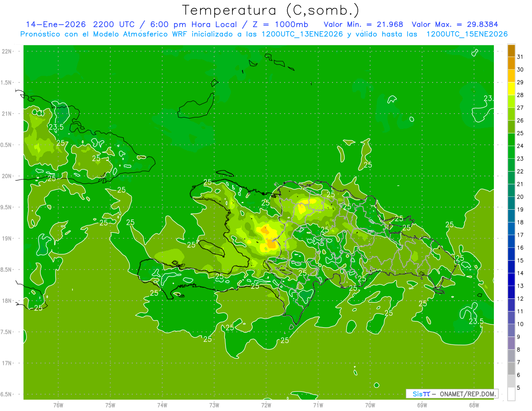Click the "69W" longitude axis label
Viewport: 532px width, 411px height.
pos(422,405)
